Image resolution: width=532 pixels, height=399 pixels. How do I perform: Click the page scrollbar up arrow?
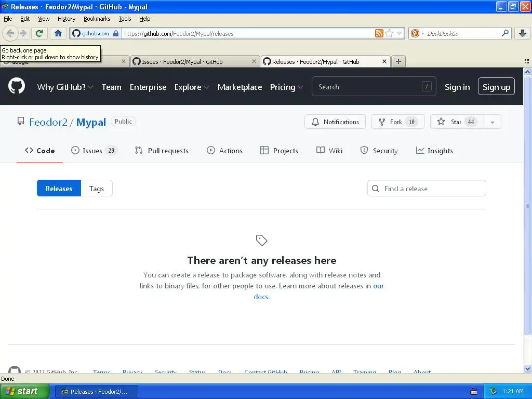[527, 72]
